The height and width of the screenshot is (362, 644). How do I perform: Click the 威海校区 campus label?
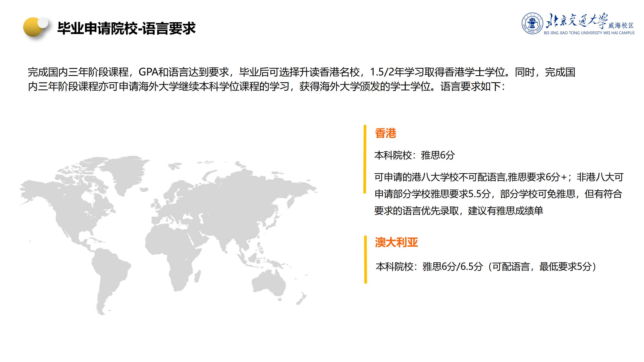[621, 26]
